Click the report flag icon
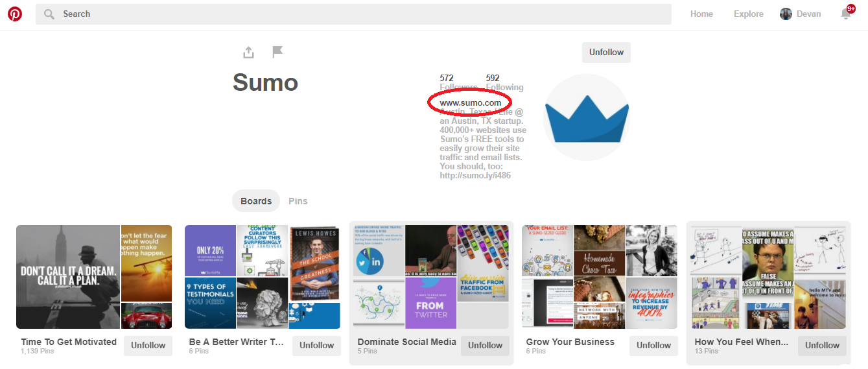 277,52
